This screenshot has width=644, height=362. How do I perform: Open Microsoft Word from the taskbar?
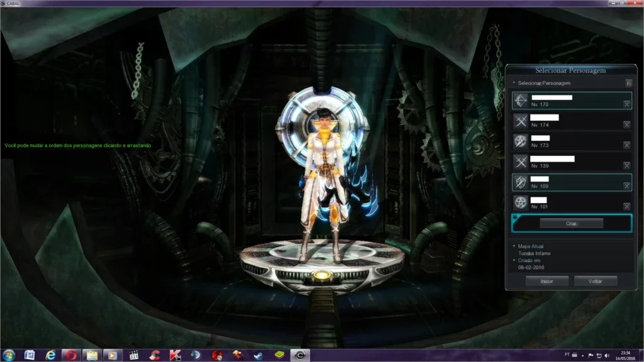[30, 355]
